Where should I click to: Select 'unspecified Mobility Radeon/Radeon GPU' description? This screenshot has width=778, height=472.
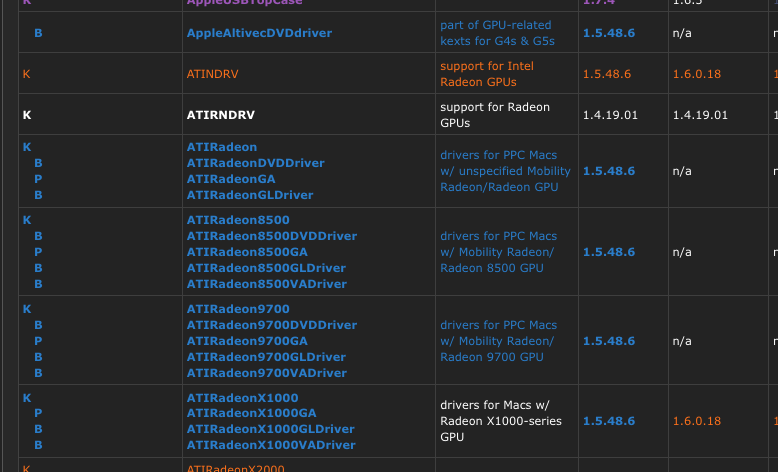pos(505,171)
